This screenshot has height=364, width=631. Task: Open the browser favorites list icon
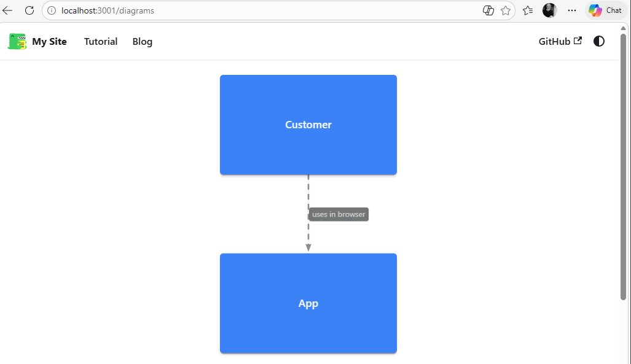point(528,10)
